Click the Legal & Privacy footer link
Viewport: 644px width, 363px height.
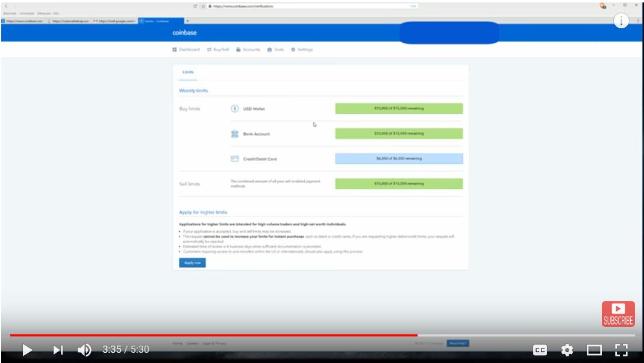click(x=214, y=343)
